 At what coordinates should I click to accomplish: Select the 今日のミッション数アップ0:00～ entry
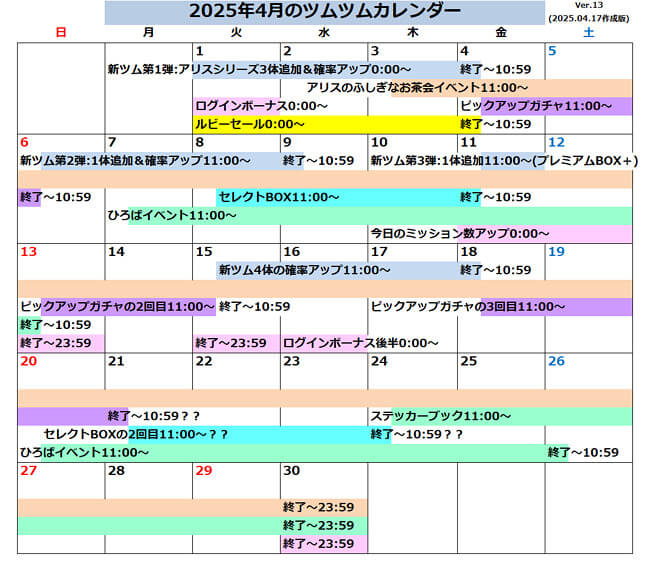(460, 233)
